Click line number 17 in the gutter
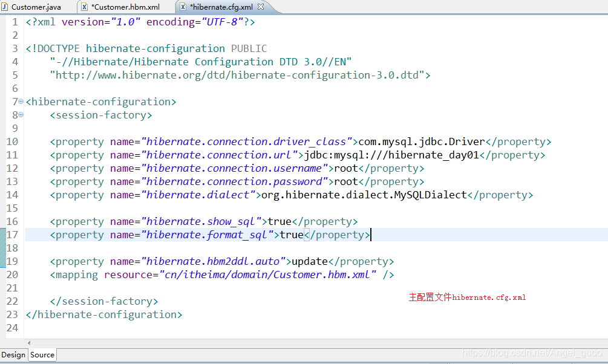608x364 pixels. [13, 235]
